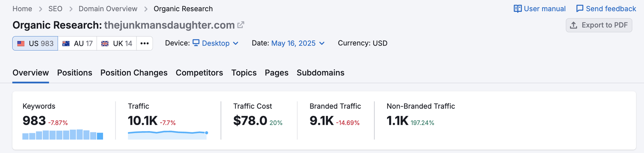Expand the May 16, 2025 date dropdown
This screenshot has height=153, width=644.
click(x=298, y=43)
